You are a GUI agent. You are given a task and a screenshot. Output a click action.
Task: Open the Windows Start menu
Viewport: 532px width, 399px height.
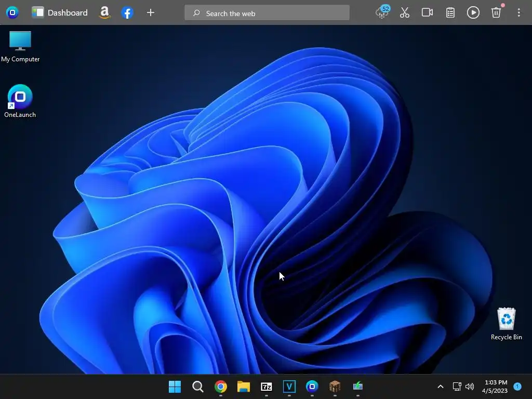click(x=175, y=387)
